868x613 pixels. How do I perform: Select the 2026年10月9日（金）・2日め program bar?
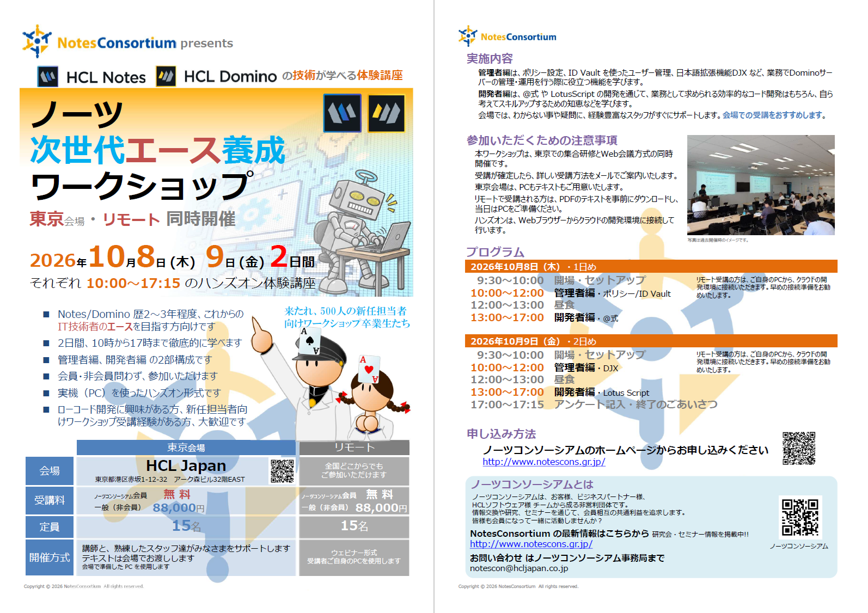pyautogui.click(x=651, y=341)
